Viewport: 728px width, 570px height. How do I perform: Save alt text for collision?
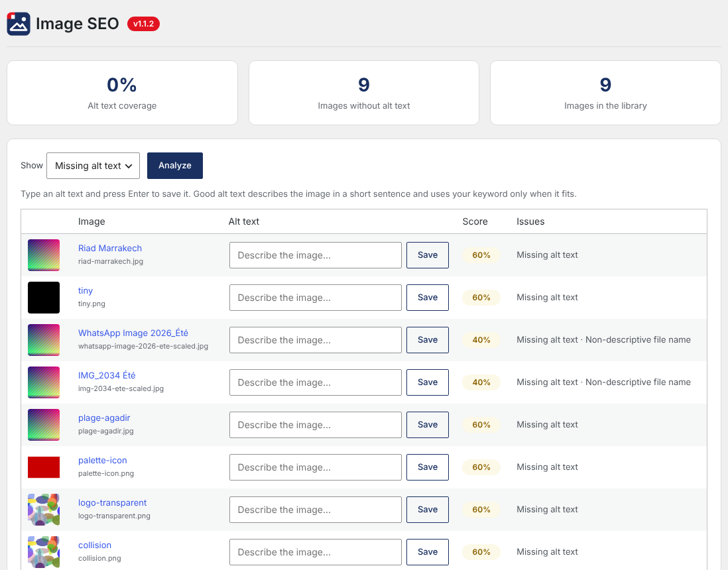428,552
